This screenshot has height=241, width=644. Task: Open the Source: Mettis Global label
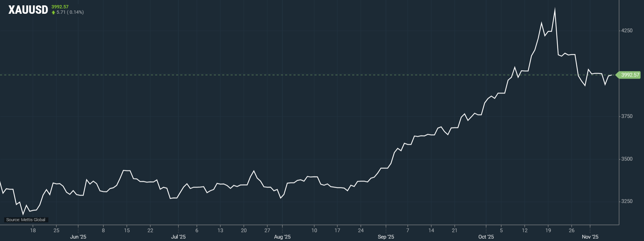coord(26,220)
